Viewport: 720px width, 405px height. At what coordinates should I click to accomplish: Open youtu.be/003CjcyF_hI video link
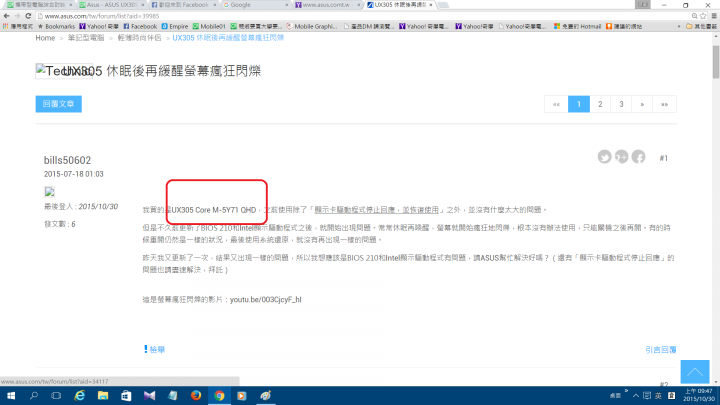click(265, 299)
